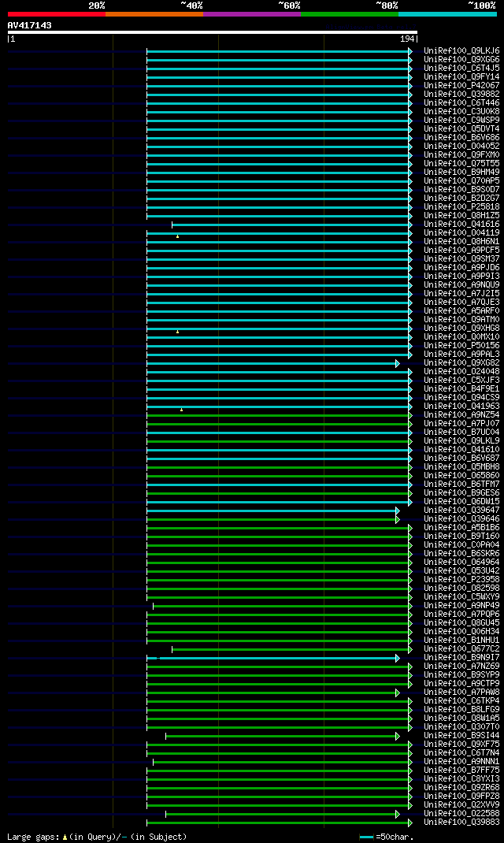The image size is (504, 843).
Task: Open hit UniRef100_A5B1B6
Action: [x=461, y=527]
